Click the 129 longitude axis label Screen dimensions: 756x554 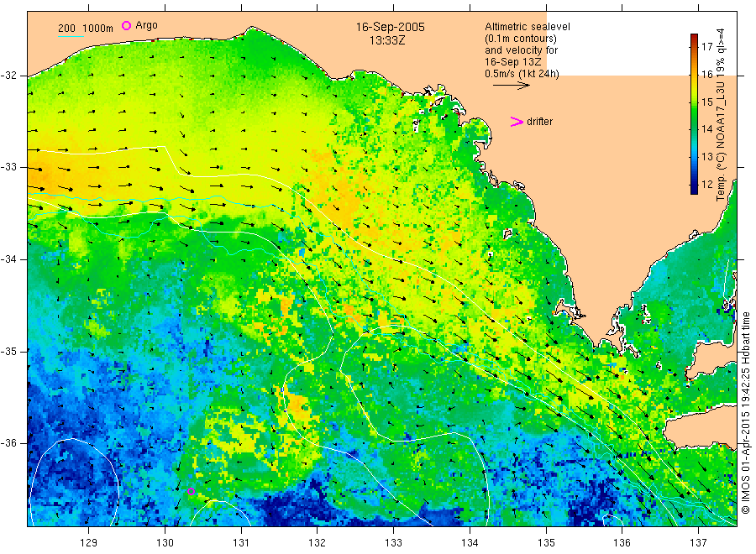[x=89, y=543]
